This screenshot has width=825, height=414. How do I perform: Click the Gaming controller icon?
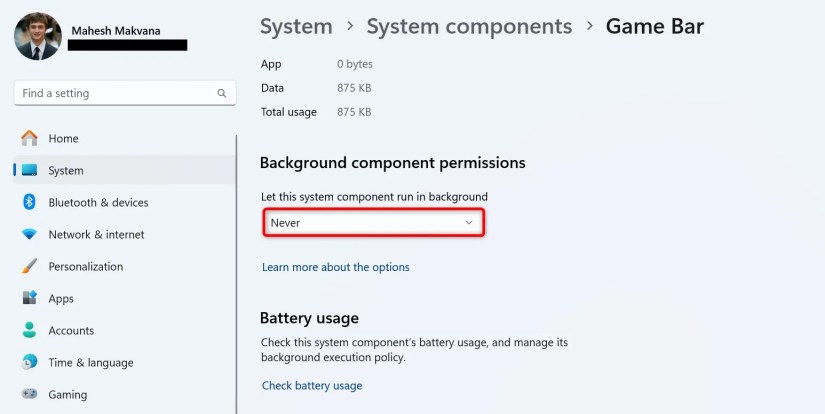29,394
